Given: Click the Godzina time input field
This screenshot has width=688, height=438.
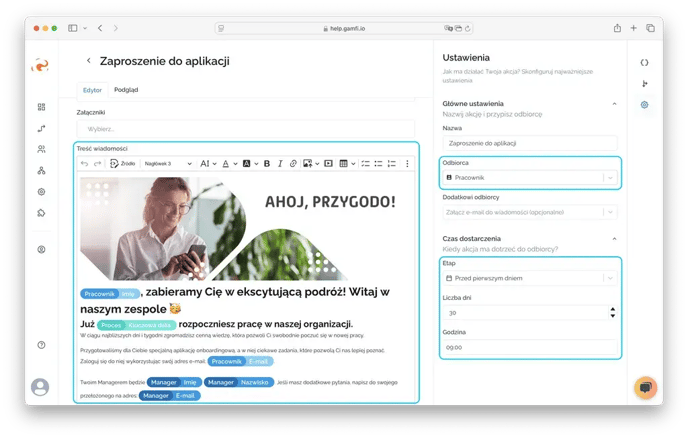Looking at the screenshot, I should tap(529, 347).
